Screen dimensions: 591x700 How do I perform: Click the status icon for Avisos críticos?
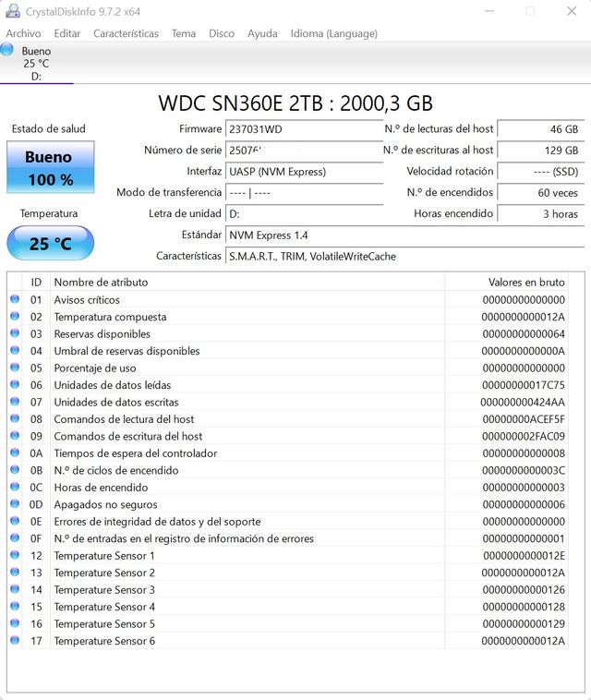coord(15,299)
